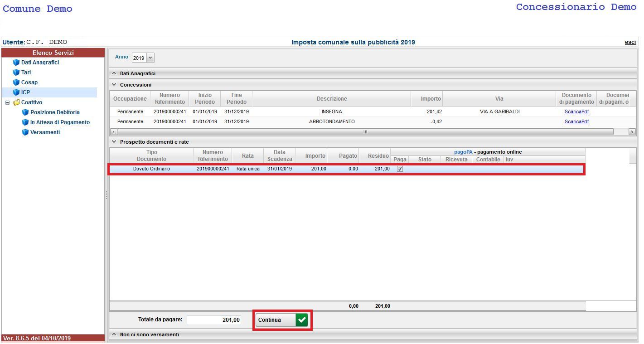Viewport: 644px width, 344px height.
Task: Click the Totale da pagare field
Action: 214,320
